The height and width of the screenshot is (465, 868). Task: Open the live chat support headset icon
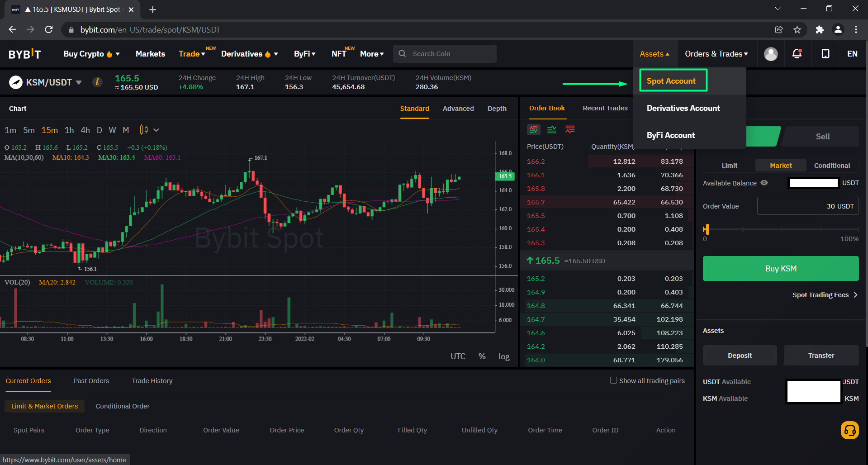point(849,430)
